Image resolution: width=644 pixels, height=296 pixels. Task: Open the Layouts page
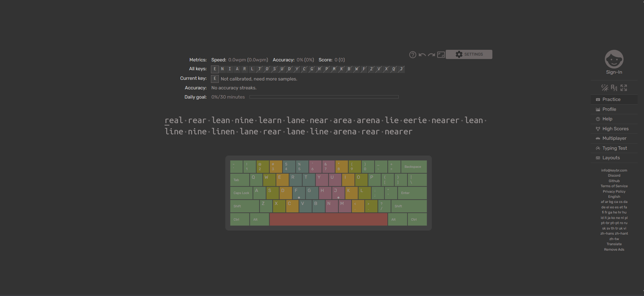coord(611,158)
